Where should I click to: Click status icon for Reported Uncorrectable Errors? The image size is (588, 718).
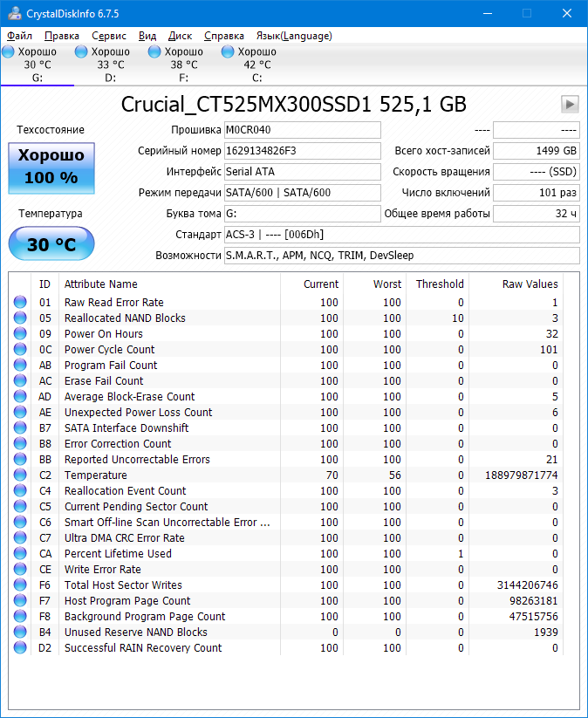[20, 459]
